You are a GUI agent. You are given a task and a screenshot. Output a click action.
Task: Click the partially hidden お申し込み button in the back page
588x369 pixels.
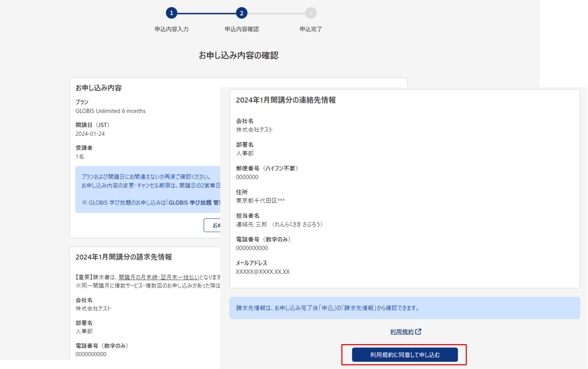point(212,225)
